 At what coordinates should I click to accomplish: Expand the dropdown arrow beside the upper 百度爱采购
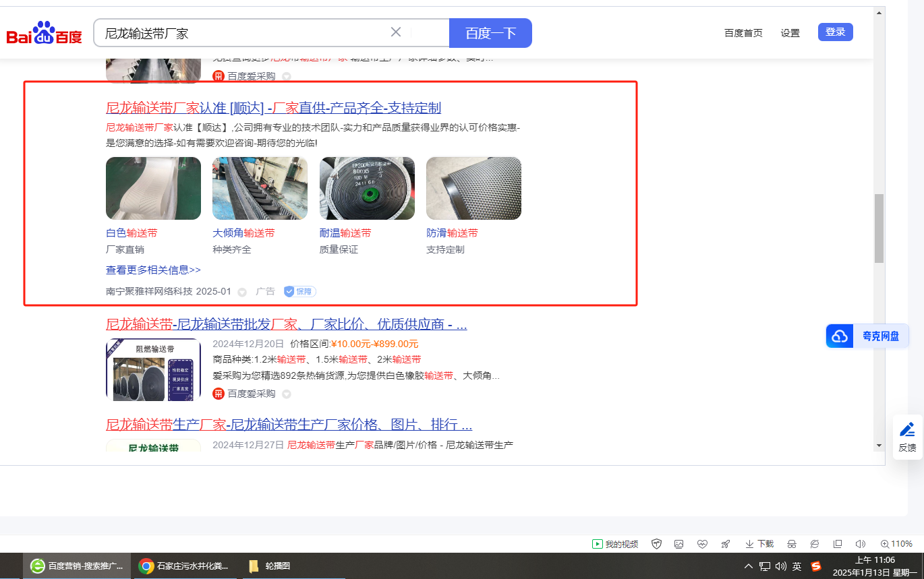[x=286, y=77]
